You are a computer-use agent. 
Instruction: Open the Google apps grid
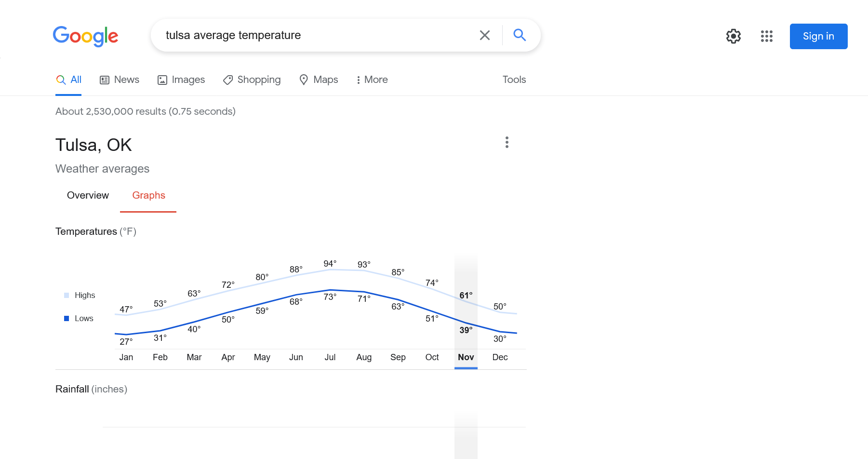[x=766, y=36]
